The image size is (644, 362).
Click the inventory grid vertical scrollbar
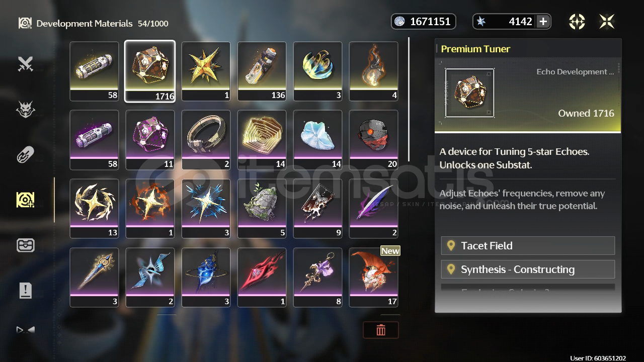pyautogui.click(x=409, y=99)
